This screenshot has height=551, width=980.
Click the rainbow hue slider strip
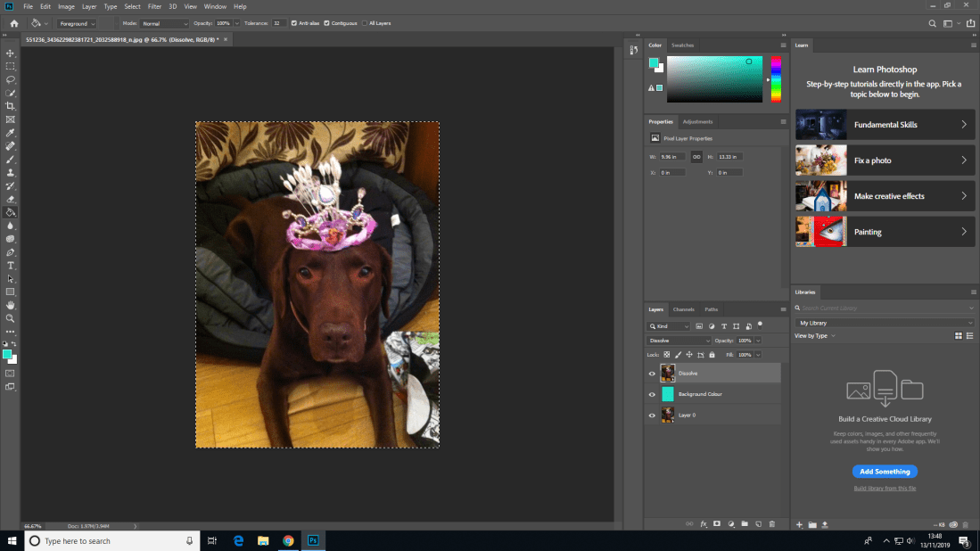coord(776,80)
